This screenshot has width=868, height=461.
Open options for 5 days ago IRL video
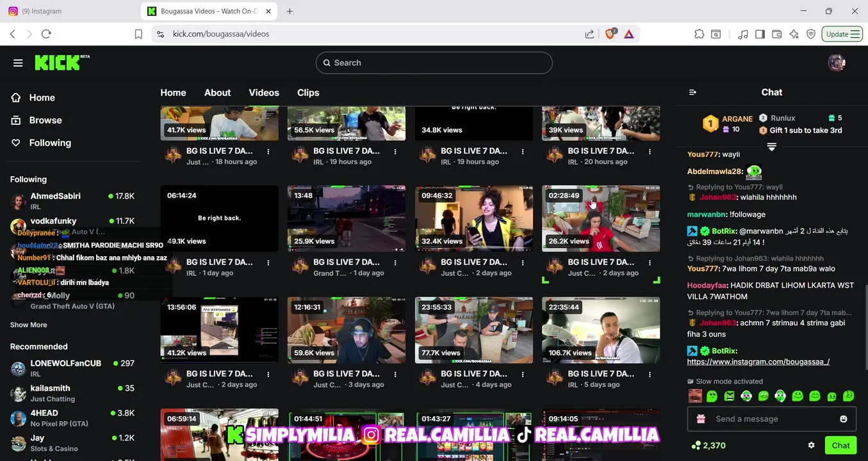(x=650, y=374)
